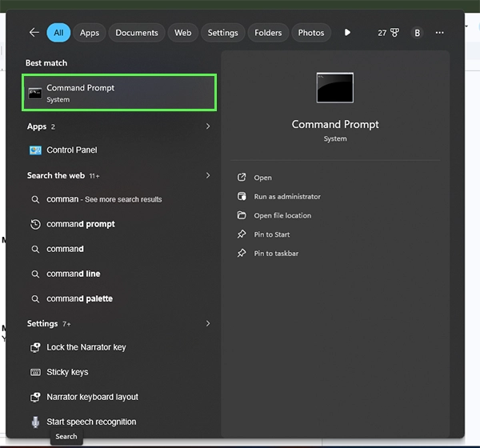The width and height of the screenshot is (480, 448).
Task: Open 'Narrator keyboard layout' setting
Action: coord(119,397)
